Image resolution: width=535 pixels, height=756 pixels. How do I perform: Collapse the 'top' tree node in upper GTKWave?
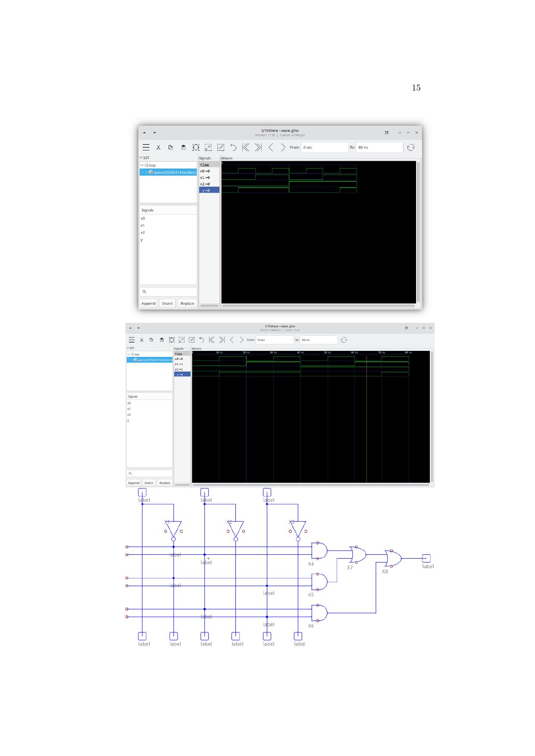pos(142,165)
